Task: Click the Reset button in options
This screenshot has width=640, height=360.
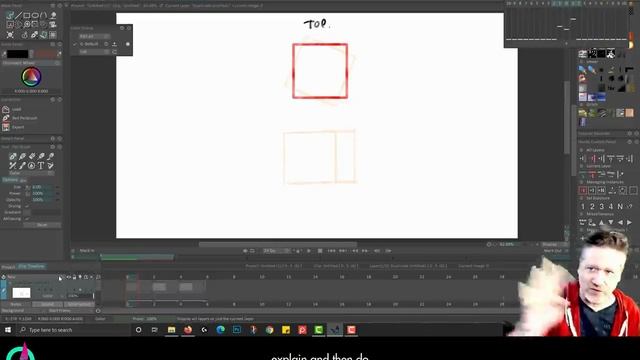Action: (42, 225)
